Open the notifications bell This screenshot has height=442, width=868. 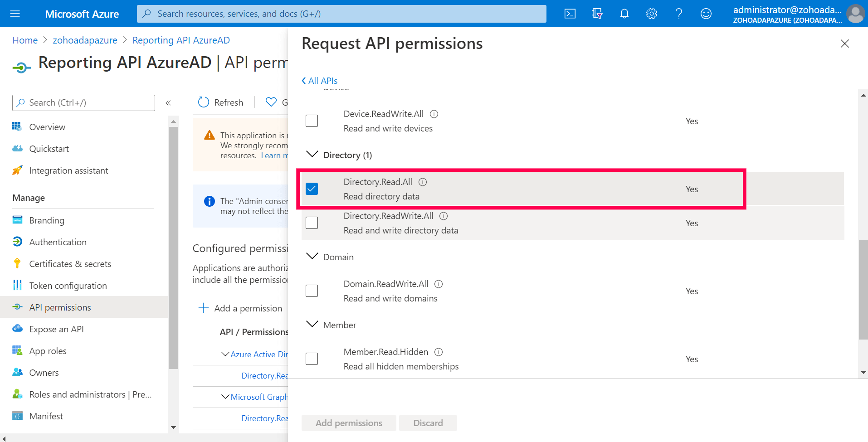click(624, 14)
